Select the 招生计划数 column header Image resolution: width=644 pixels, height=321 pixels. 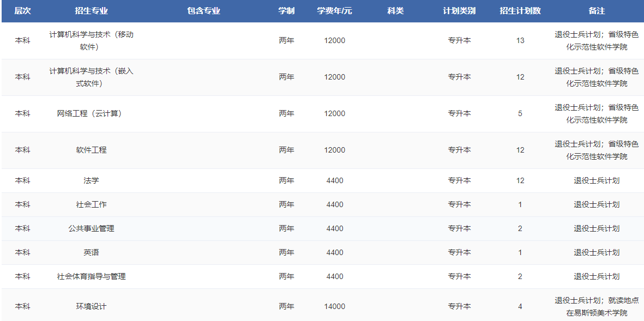(520, 11)
